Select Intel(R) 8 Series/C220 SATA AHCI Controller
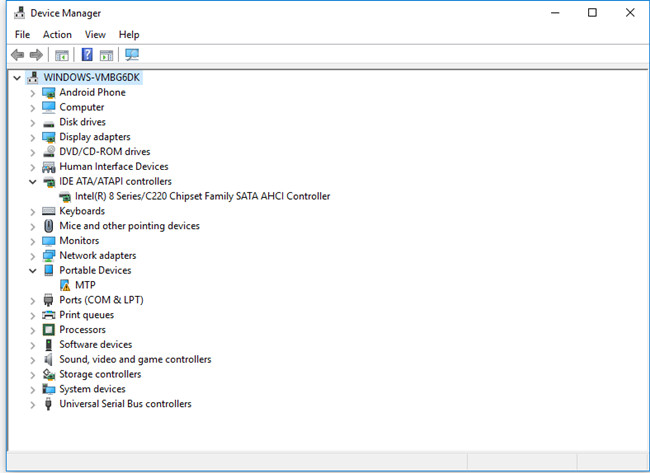The width and height of the screenshot is (650, 473). [x=202, y=196]
